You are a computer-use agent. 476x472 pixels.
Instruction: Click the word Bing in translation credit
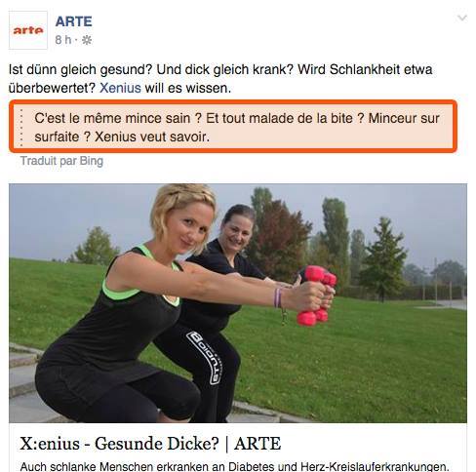92,161
